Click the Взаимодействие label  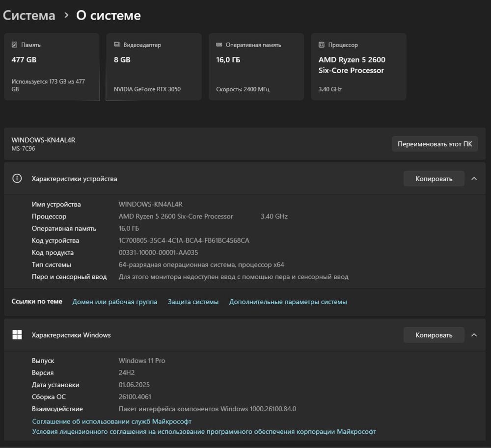click(57, 409)
